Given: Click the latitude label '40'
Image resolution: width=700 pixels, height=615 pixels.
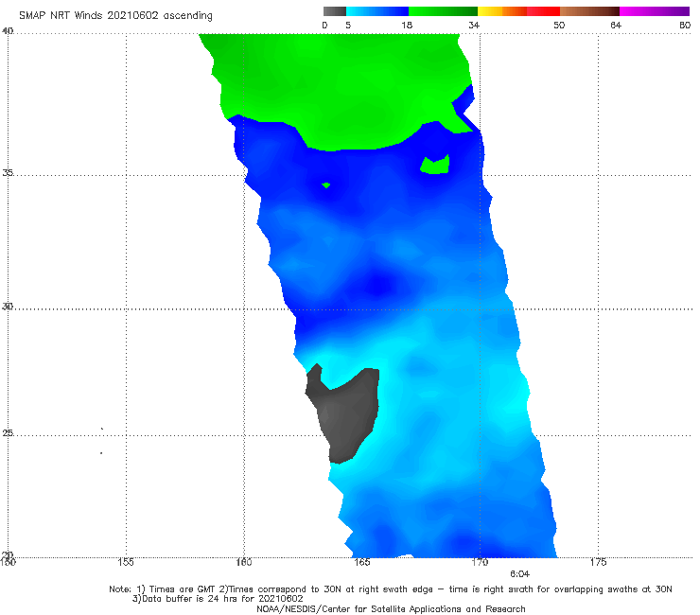Looking at the screenshot, I should click(x=8, y=31).
